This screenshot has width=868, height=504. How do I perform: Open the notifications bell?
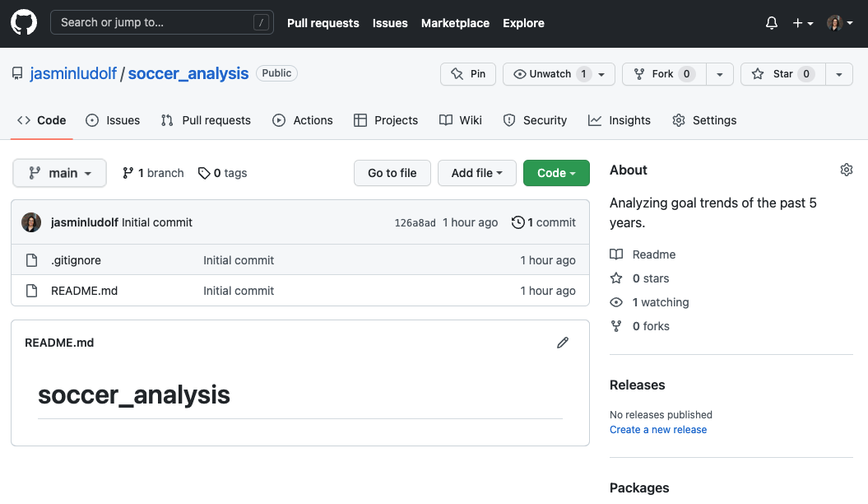[x=771, y=23]
